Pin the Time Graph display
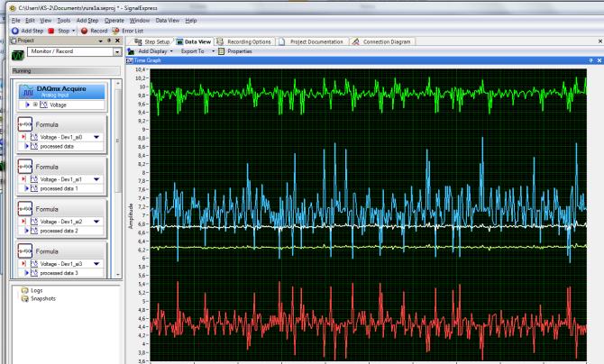This screenshot has height=364, width=604. (x=590, y=60)
